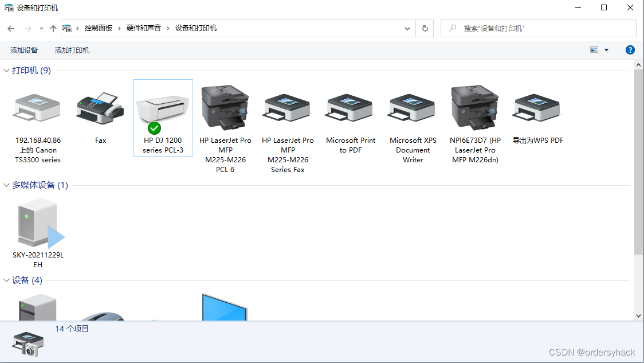644x363 pixels.
Task: Select Microsoft Print to PDF printer
Action: 350,108
